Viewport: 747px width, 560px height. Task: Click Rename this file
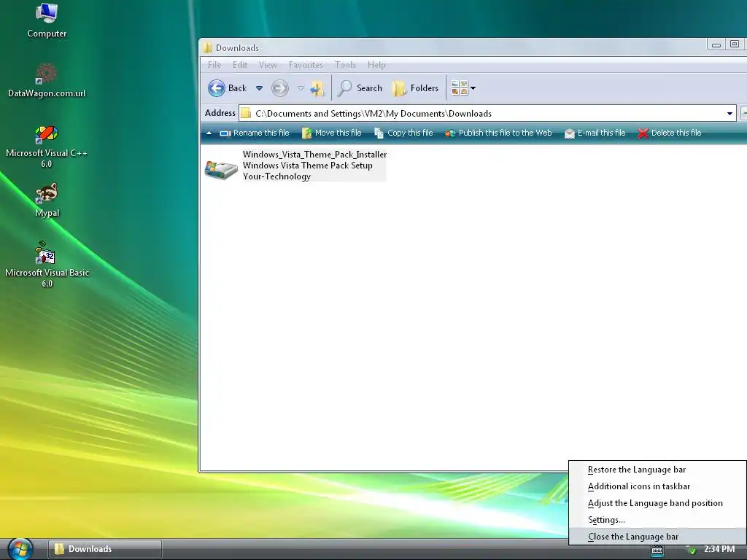coord(255,133)
